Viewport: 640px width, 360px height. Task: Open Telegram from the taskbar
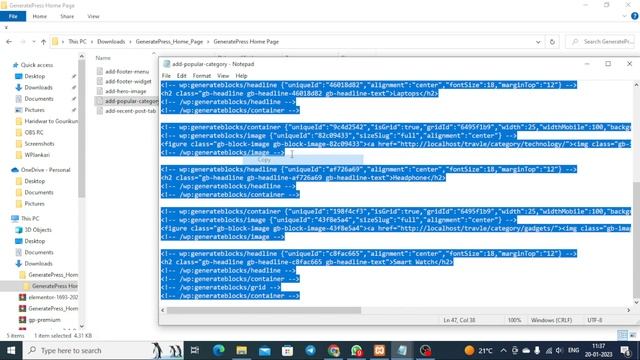click(x=311, y=351)
